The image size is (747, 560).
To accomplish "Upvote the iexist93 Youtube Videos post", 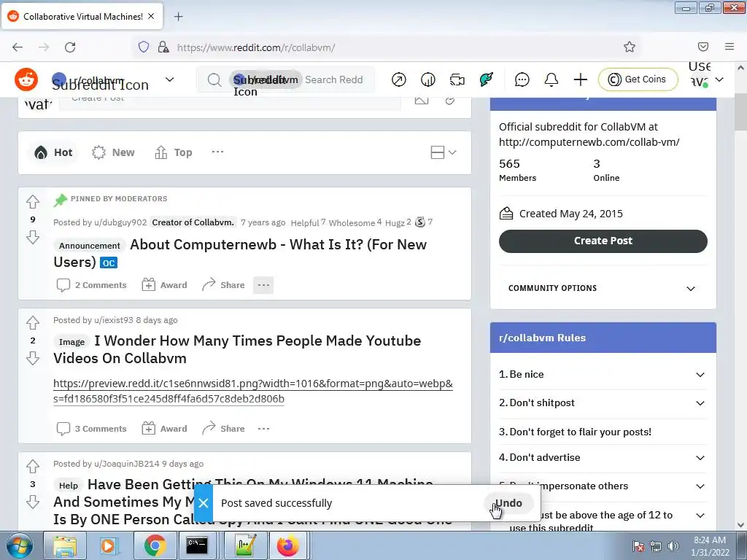I will click(x=32, y=323).
